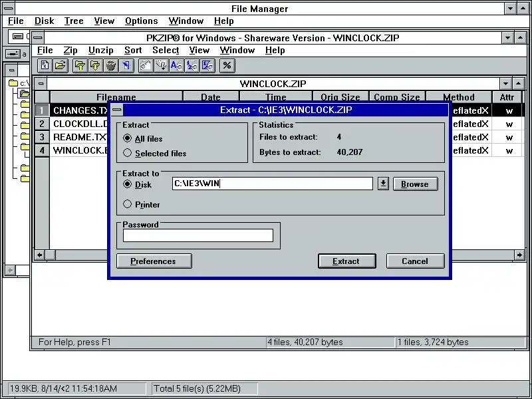Open the Disk menu in File Manager
The height and width of the screenshot is (399, 532).
[x=44, y=21]
